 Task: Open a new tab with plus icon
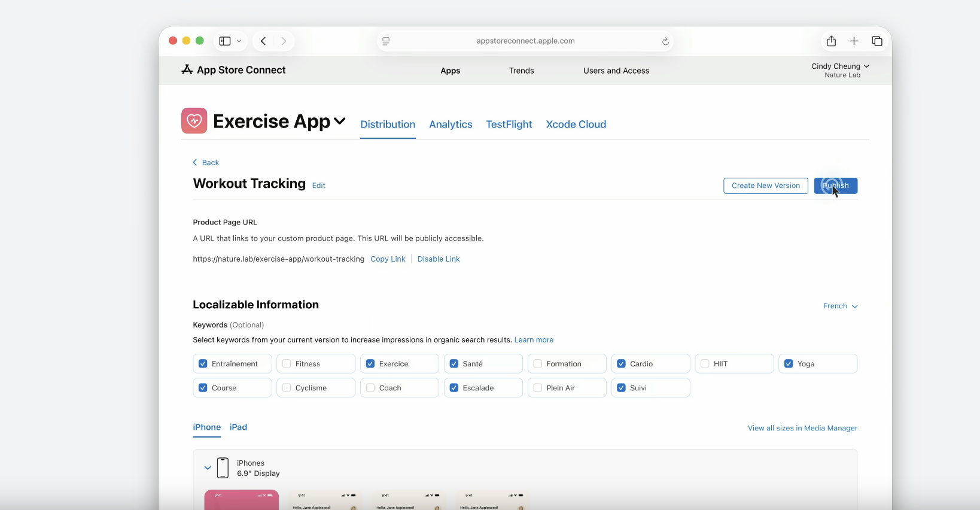pos(854,41)
